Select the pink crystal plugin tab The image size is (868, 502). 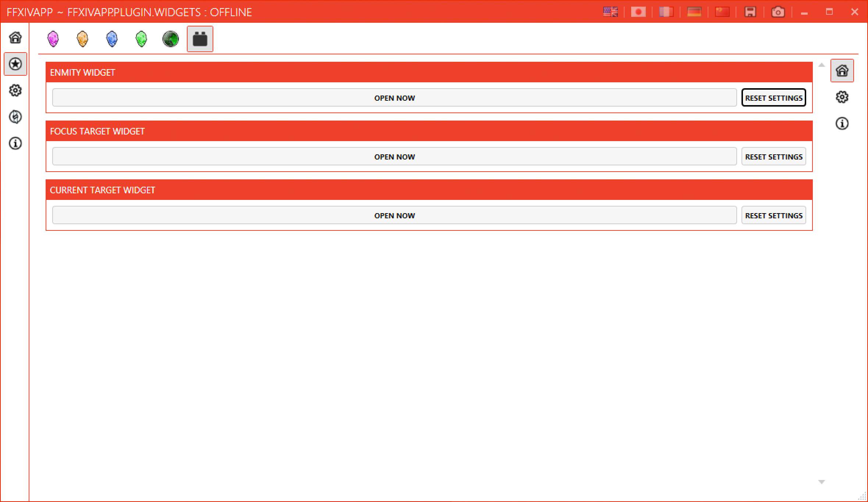coord(53,39)
